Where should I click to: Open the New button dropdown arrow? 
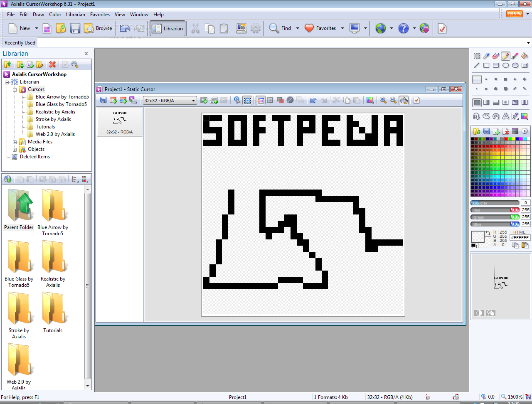pyautogui.click(x=37, y=28)
